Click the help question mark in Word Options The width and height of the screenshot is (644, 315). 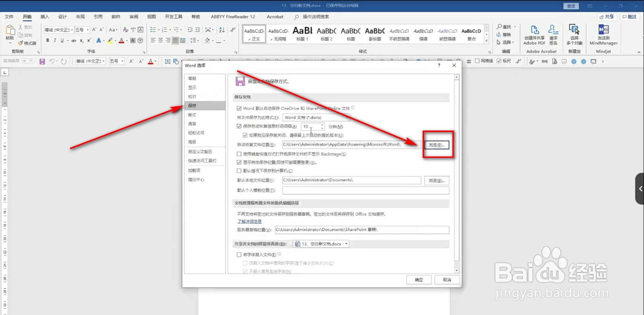pyautogui.click(x=439, y=65)
